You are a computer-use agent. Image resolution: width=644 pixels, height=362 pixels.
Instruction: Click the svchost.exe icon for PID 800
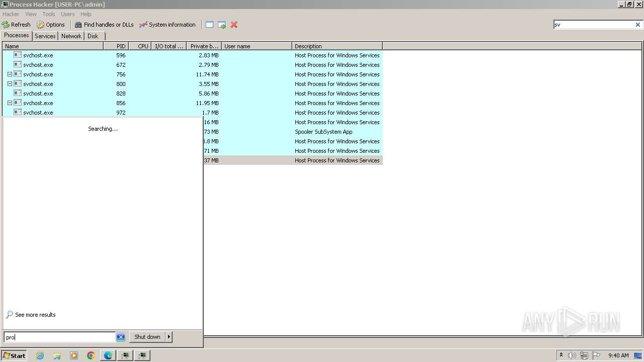pos(18,84)
